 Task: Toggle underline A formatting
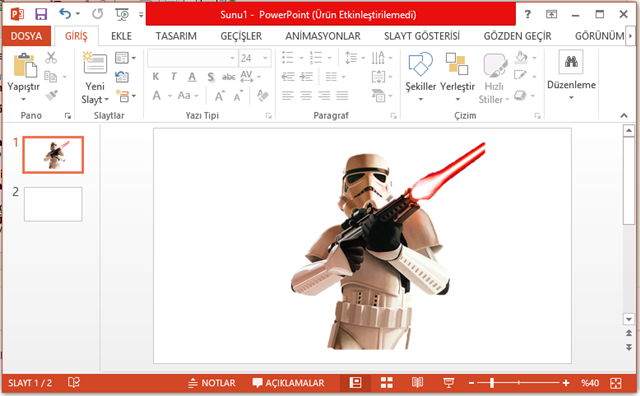(x=192, y=76)
